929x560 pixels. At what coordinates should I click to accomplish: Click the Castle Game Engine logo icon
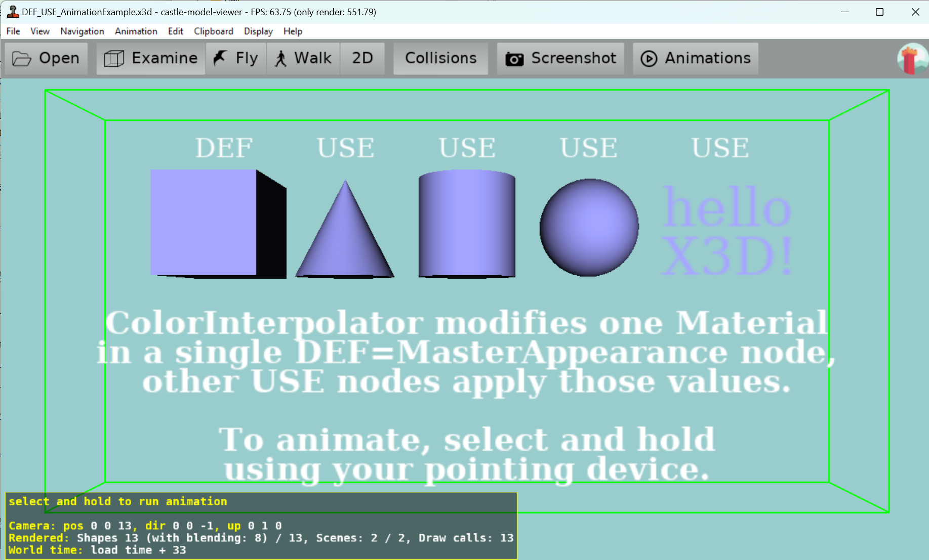click(x=912, y=59)
